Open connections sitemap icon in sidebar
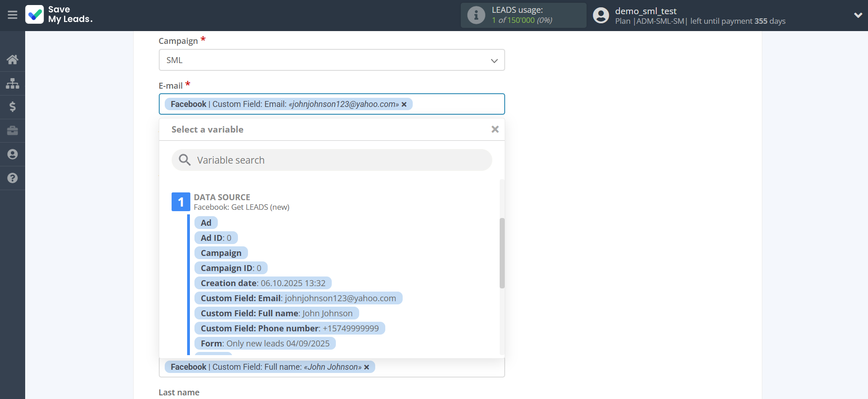The image size is (868, 399). (12, 83)
